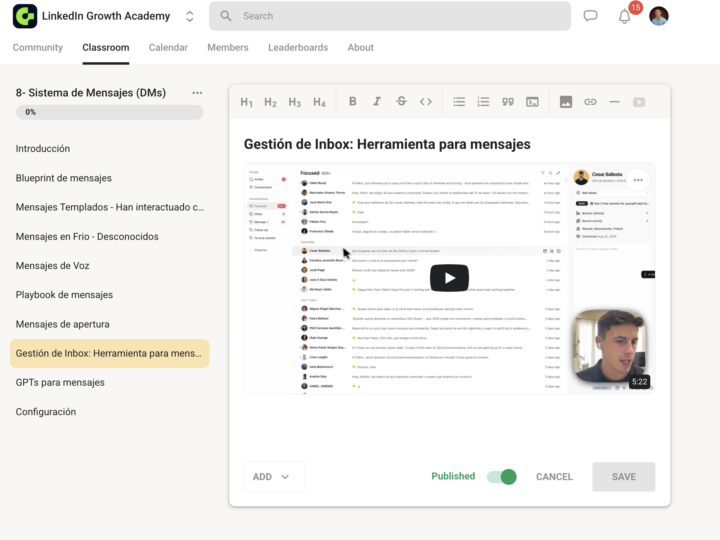Toggle bold formatting
This screenshot has height=540, width=720.
click(x=353, y=101)
